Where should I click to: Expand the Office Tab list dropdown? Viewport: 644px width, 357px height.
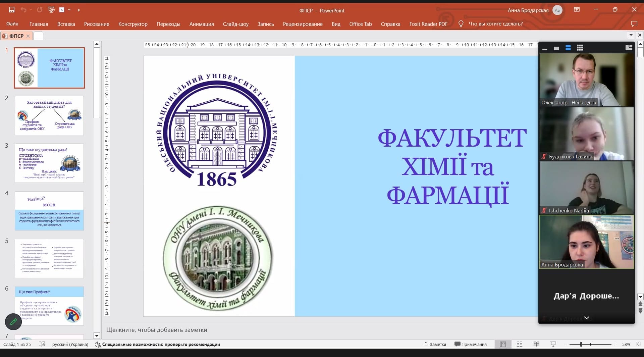631,35
